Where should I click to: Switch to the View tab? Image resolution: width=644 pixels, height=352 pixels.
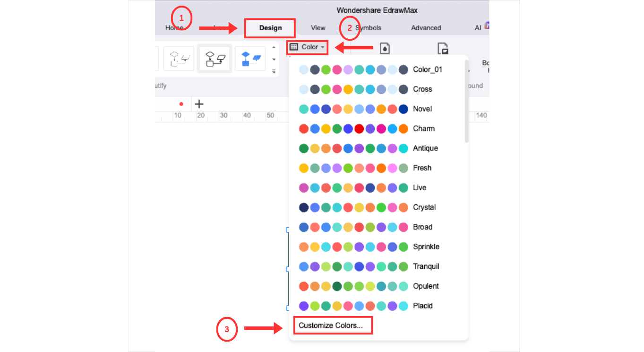click(318, 28)
